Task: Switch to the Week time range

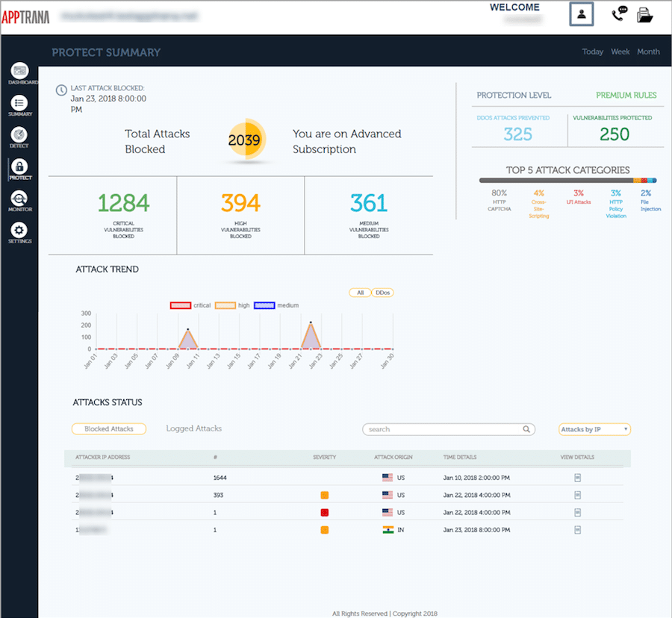Action: pos(620,51)
